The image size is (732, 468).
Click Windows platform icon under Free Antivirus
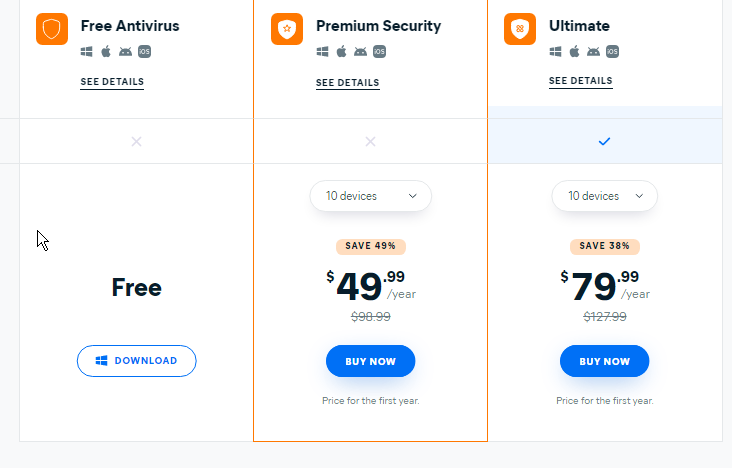point(86,51)
